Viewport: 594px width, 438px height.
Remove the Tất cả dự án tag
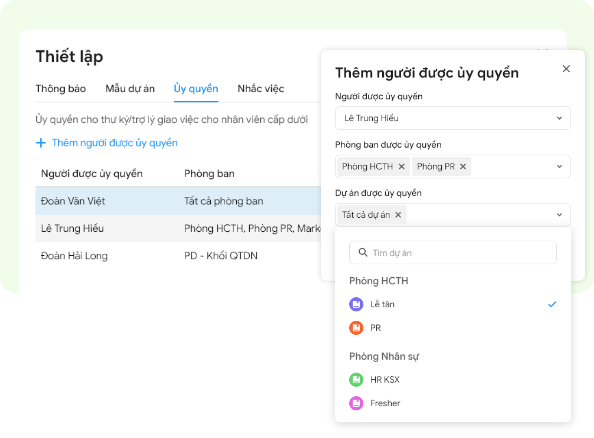[398, 215]
